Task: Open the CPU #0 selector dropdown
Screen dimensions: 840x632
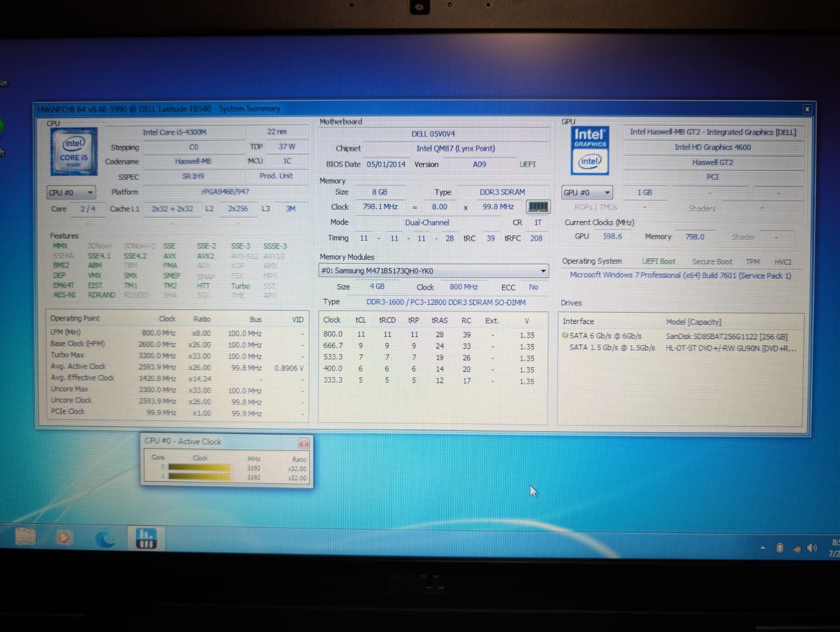Action: tap(71, 193)
